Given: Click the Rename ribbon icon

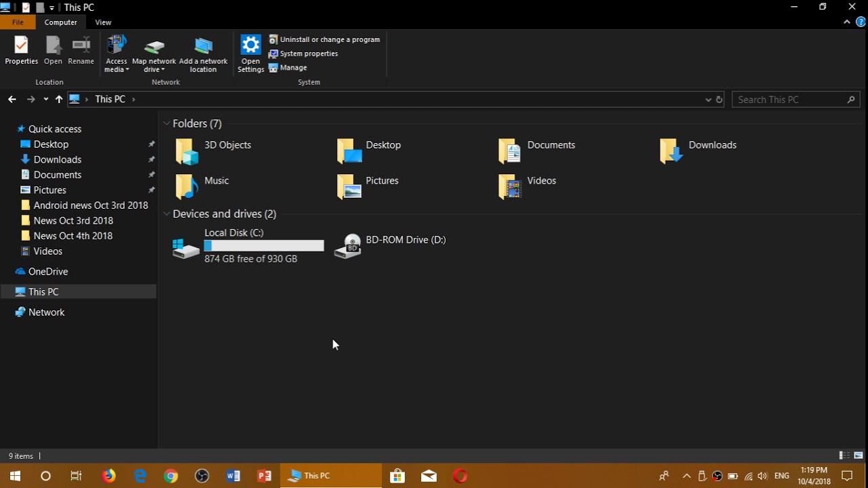Looking at the screenshot, I should pos(81,51).
